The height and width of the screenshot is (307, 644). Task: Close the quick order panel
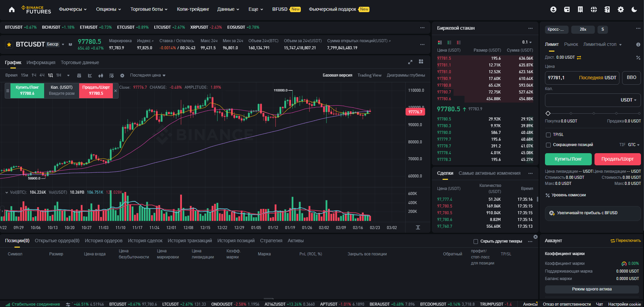point(116,91)
